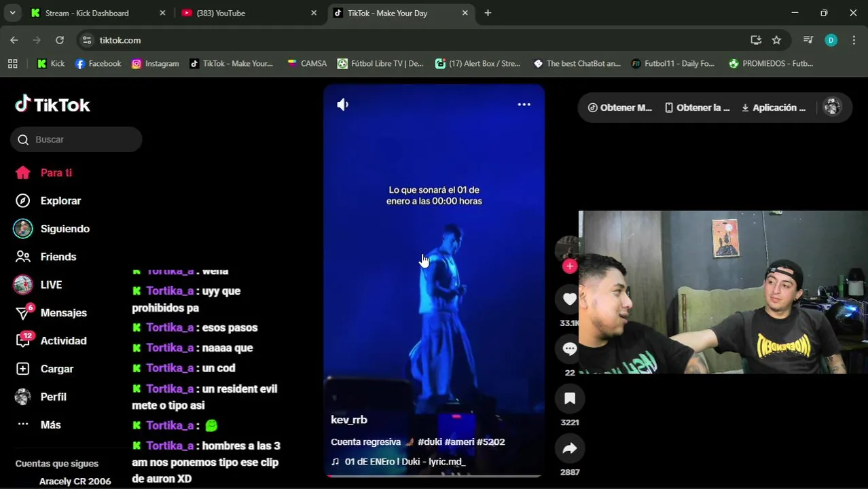
Task: Click the video progress bar
Action: tap(433, 475)
